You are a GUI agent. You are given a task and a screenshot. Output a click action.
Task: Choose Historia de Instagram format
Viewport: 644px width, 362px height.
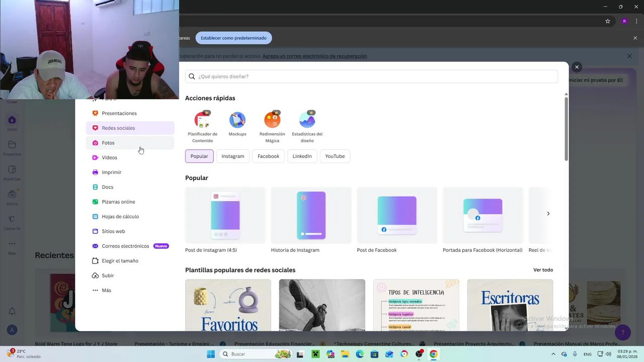(311, 220)
